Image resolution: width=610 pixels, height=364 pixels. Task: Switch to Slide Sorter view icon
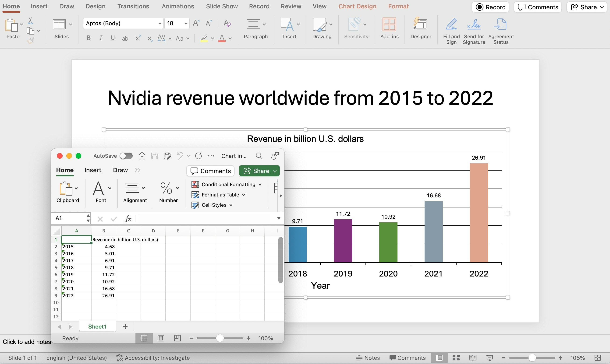456,358
